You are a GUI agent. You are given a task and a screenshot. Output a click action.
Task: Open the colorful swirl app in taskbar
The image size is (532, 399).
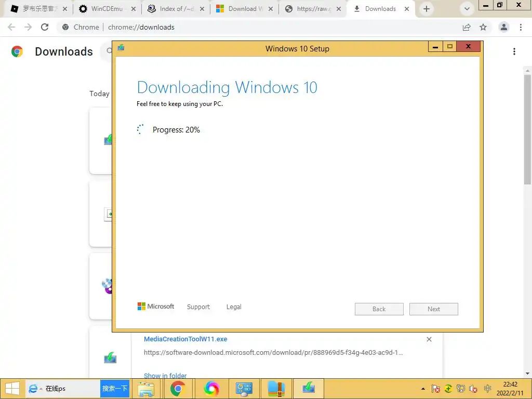click(211, 389)
